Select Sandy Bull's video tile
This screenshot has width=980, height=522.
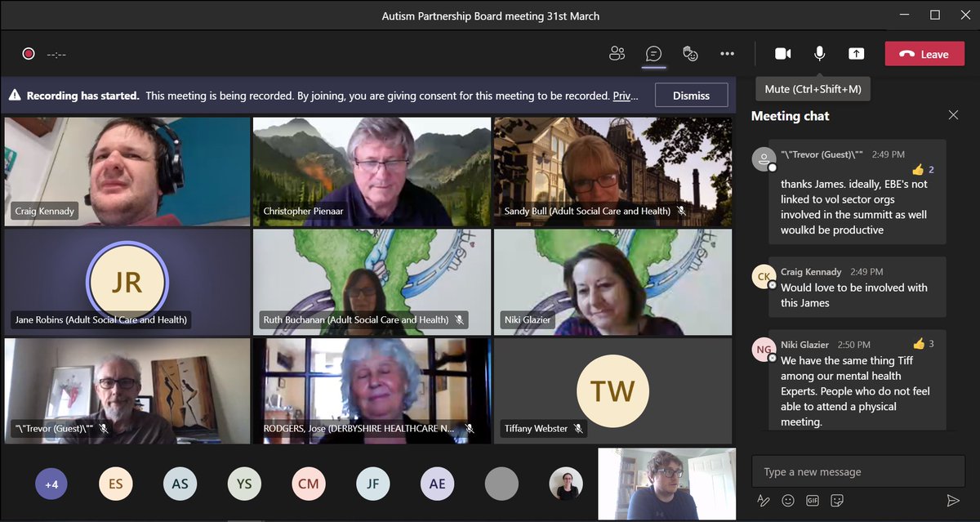coord(612,172)
